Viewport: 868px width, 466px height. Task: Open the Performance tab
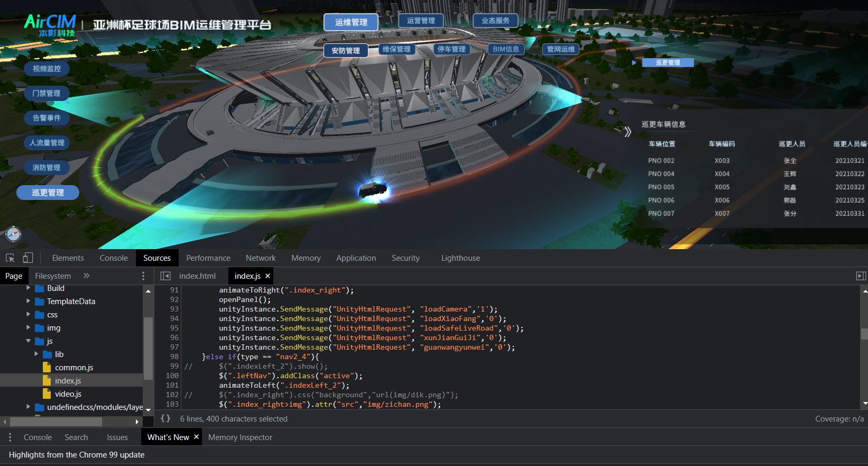click(x=208, y=258)
